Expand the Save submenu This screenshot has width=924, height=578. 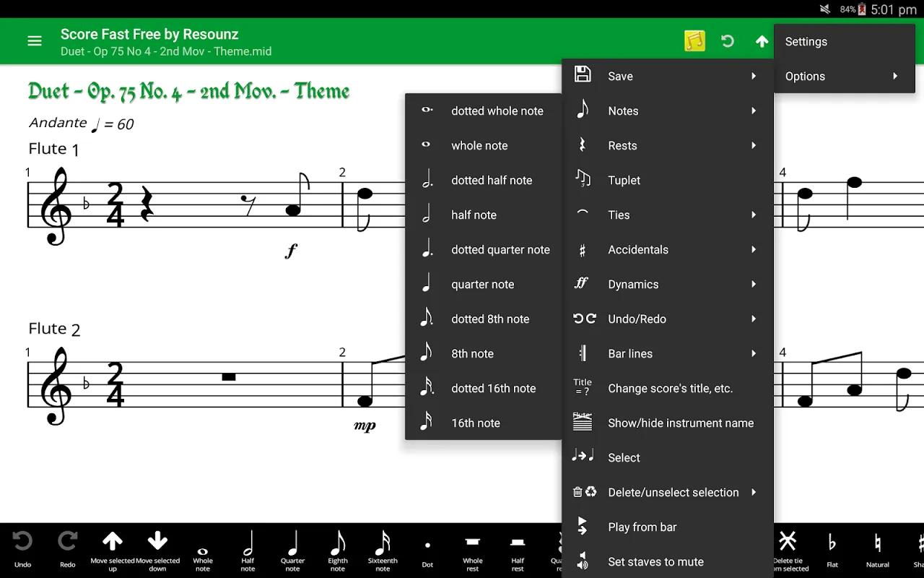tap(668, 76)
